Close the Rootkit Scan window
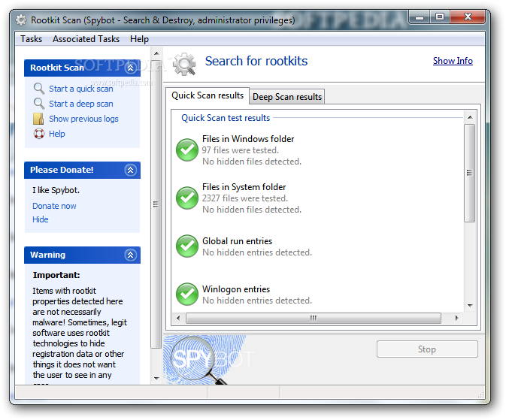The image size is (506, 420). point(467,17)
